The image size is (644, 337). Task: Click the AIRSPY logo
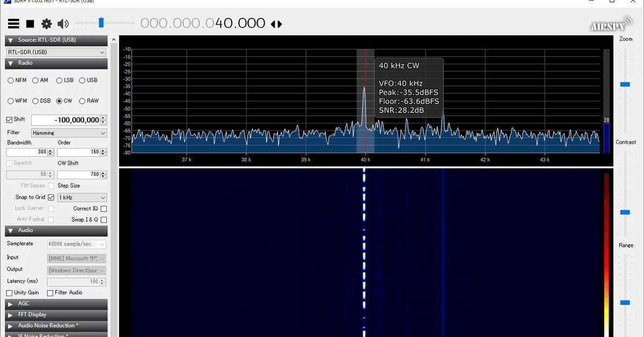click(x=611, y=23)
